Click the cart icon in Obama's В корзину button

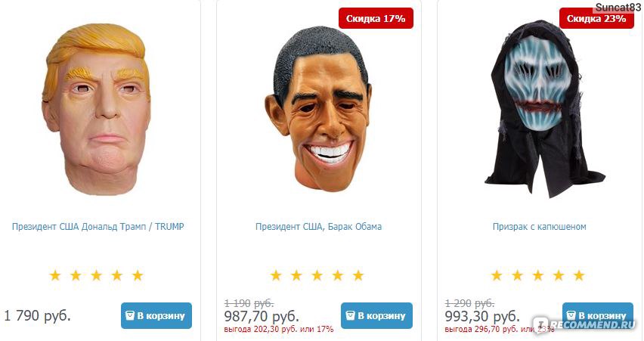coord(350,315)
